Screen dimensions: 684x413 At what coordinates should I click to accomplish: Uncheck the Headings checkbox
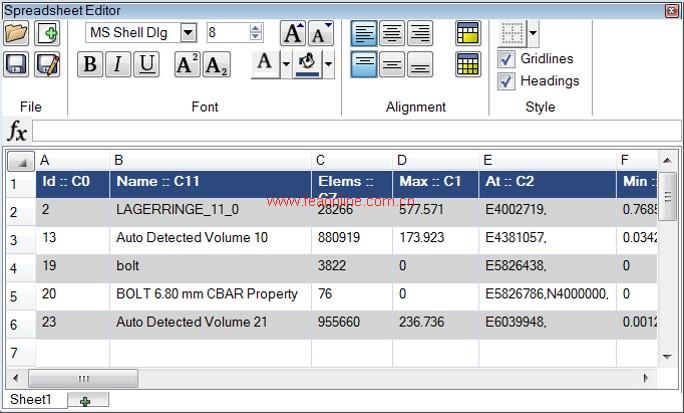[x=506, y=81]
